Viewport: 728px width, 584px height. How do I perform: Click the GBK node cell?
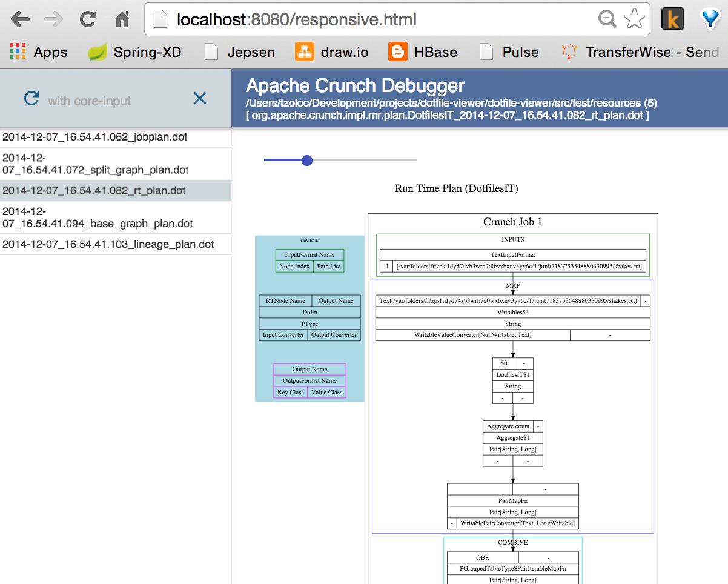click(483, 558)
